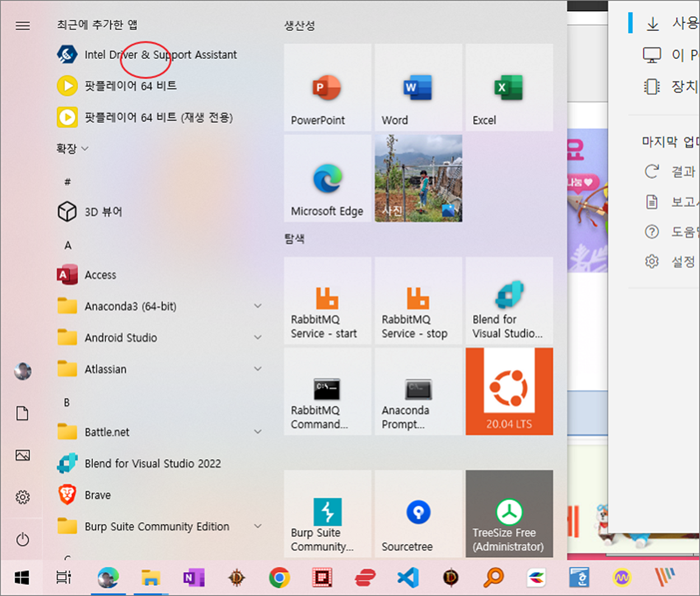Expand the Anaconda3 (64-bit) folder

[160, 306]
